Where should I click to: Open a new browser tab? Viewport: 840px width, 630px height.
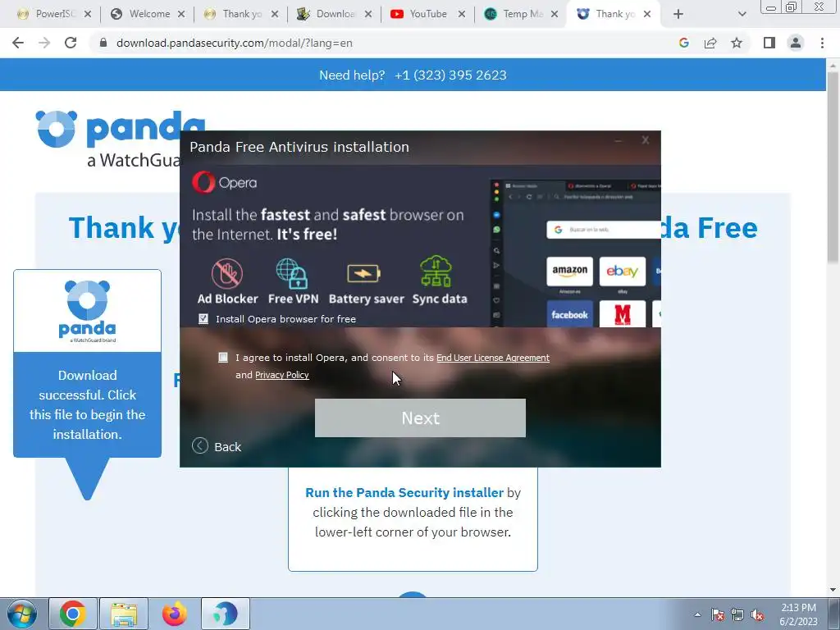[678, 15]
